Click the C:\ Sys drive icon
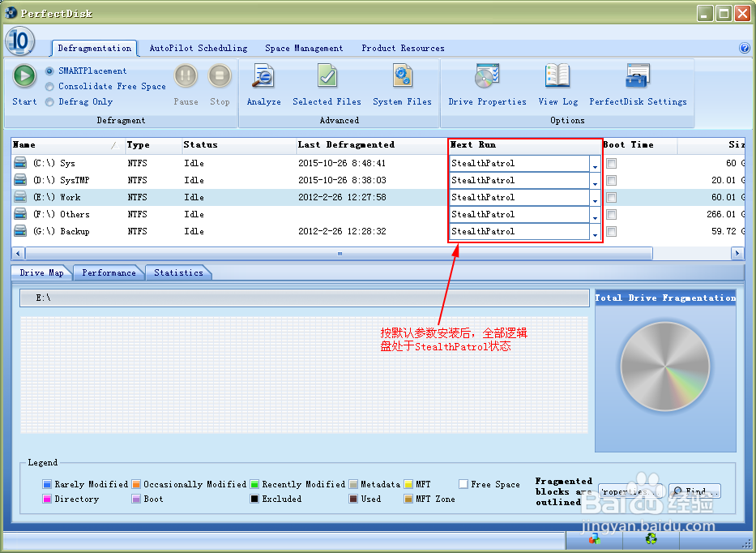The width and height of the screenshot is (756, 553). (x=20, y=163)
